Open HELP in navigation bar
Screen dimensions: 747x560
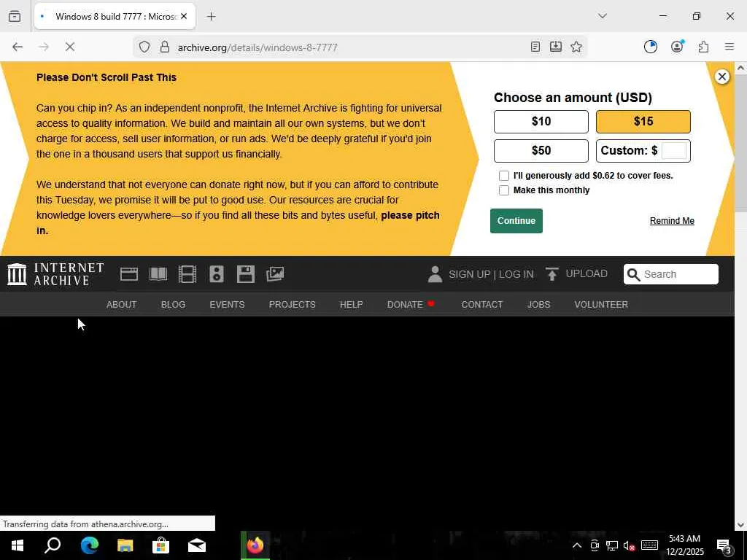[x=351, y=305]
